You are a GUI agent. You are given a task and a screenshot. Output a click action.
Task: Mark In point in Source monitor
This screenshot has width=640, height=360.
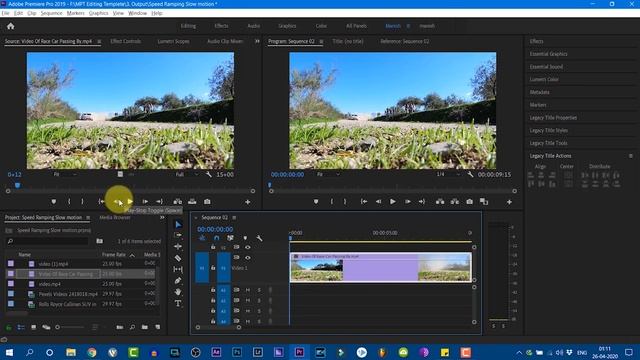69,202
